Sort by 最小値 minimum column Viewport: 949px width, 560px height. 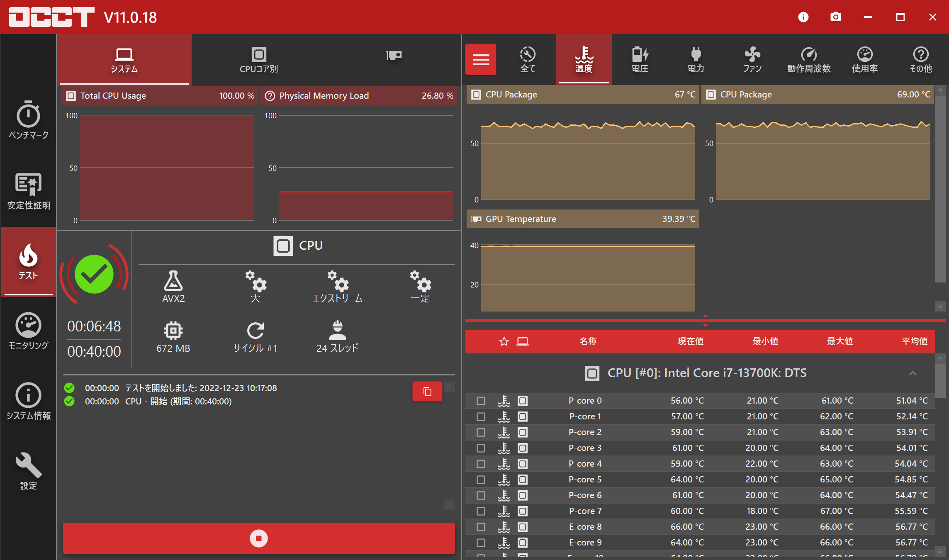765,341
